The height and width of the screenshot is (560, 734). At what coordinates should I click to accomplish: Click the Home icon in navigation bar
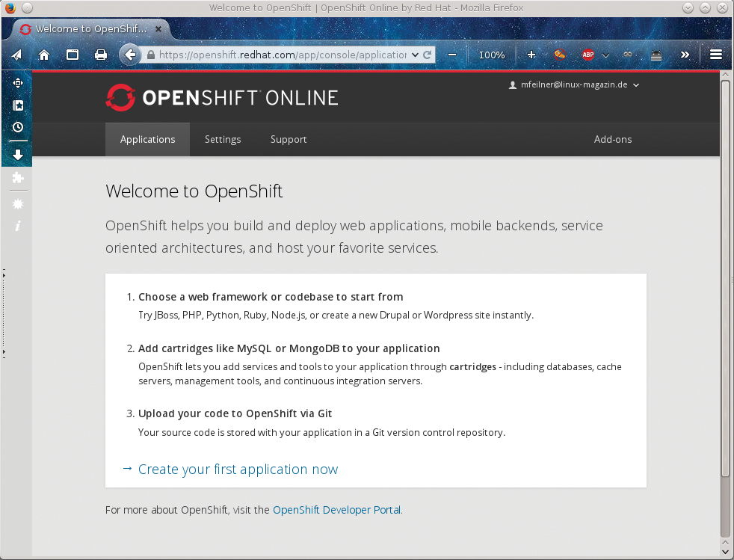point(44,55)
